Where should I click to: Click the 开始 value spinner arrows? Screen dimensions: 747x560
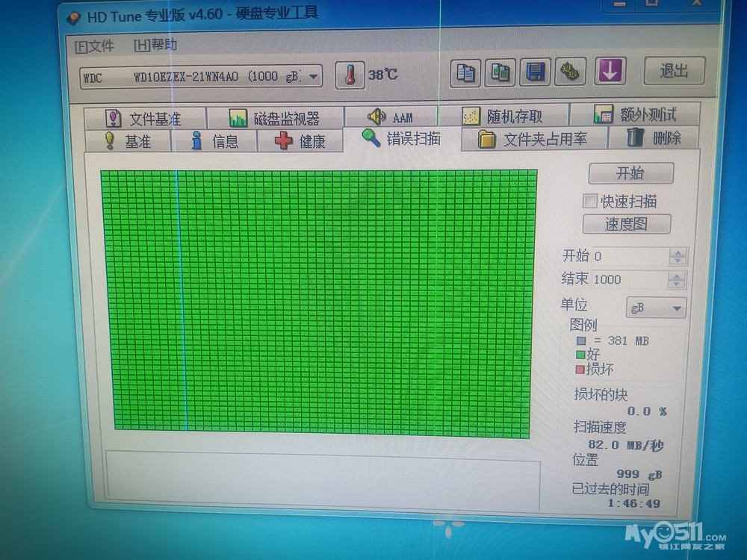[678, 256]
